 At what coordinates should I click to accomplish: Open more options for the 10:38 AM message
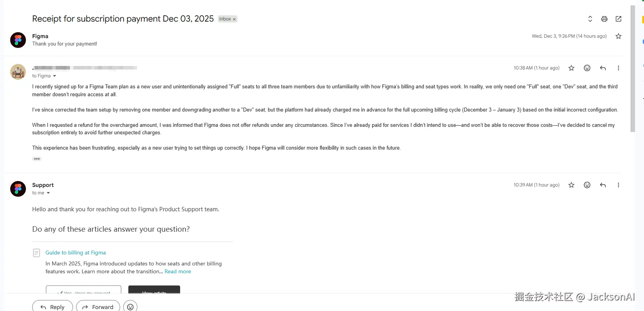coord(618,68)
